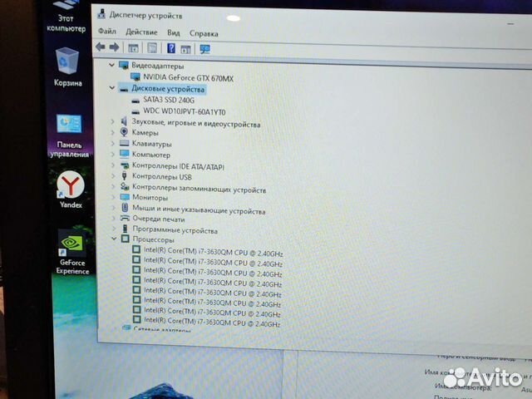Click the Клавиатуры keyboard icon

click(x=125, y=143)
